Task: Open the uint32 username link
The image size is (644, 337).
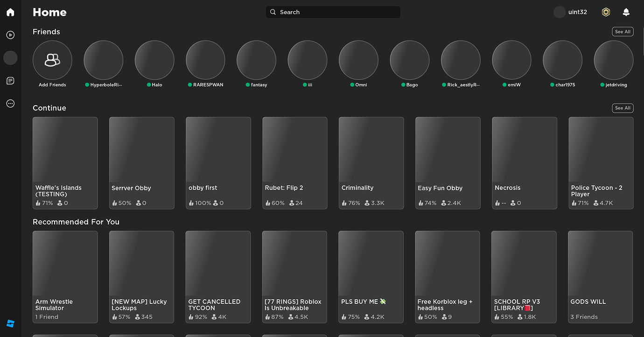Action: 578,12
